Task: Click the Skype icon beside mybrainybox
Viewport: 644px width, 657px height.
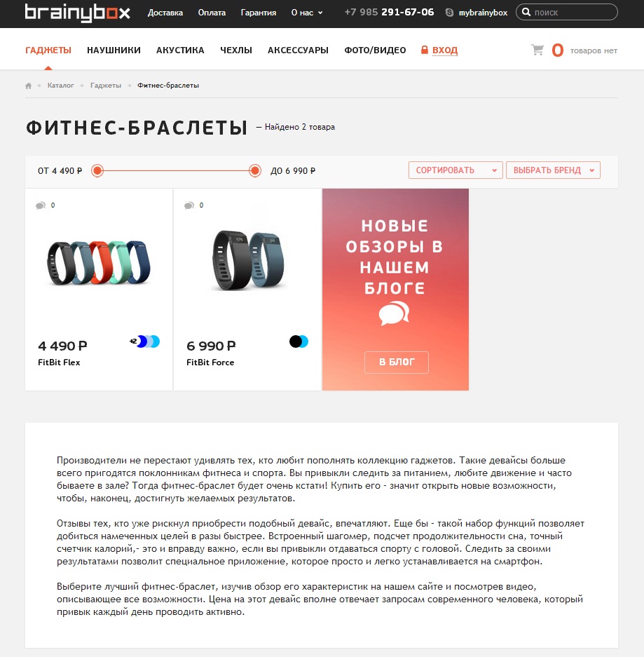Action: click(449, 13)
